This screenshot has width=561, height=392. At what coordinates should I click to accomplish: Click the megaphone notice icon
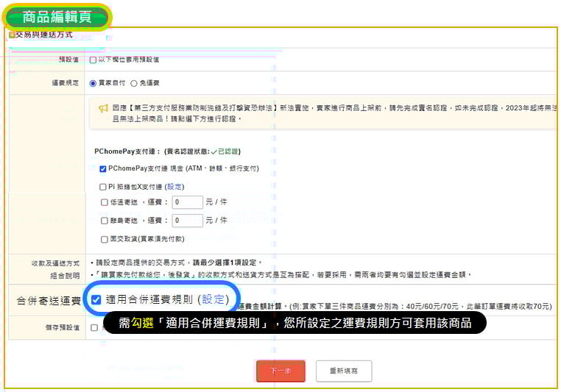coord(104,107)
